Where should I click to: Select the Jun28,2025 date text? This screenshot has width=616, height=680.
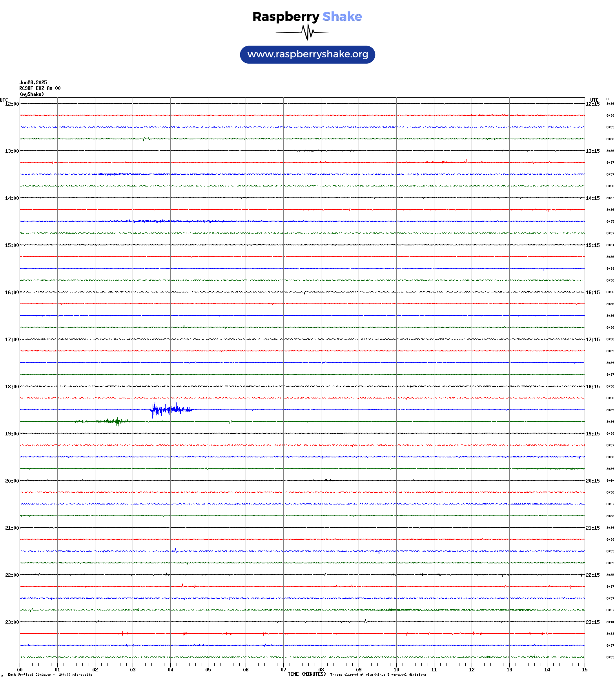point(33,82)
